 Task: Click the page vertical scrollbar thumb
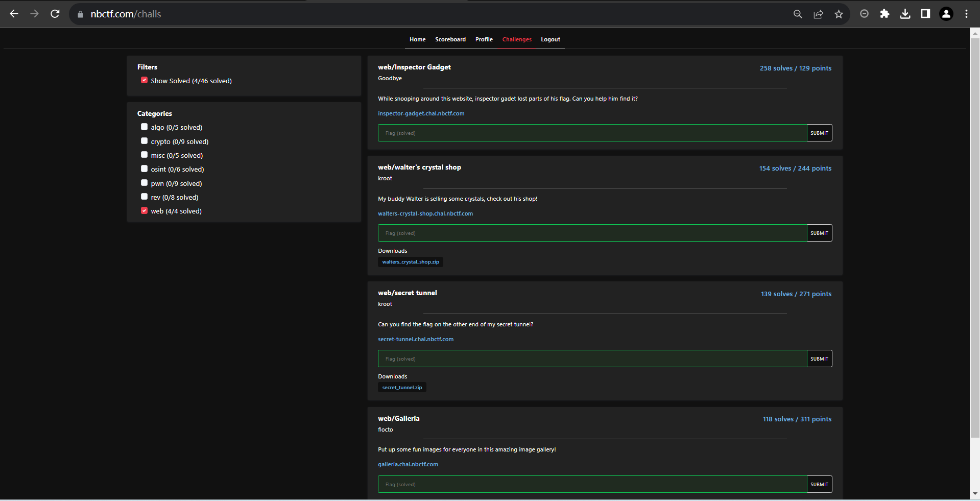coord(975,238)
